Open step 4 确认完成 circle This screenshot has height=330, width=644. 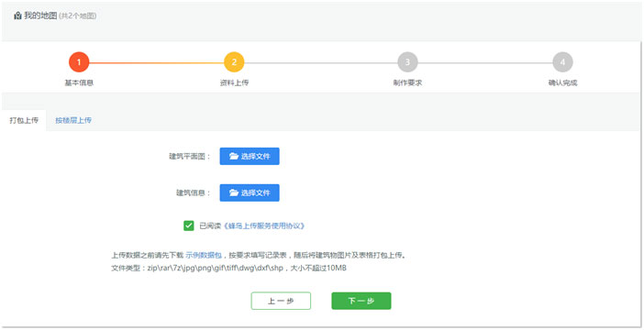click(562, 62)
